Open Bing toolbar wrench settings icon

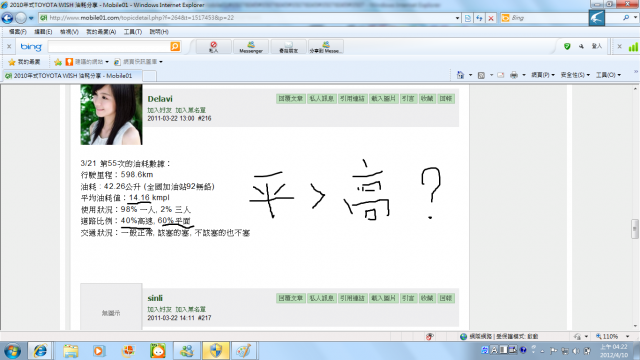(581, 47)
